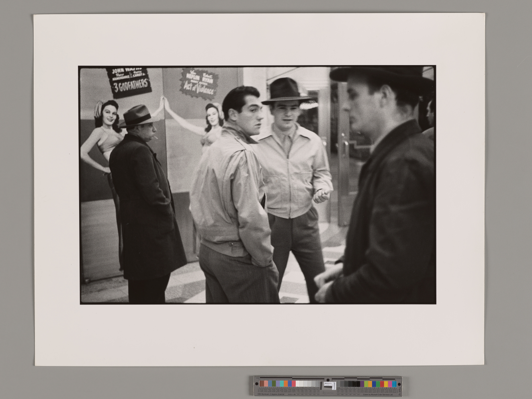Select the center man's dark fedora hat
The width and height of the screenshot is (532, 399).
tap(286, 92)
